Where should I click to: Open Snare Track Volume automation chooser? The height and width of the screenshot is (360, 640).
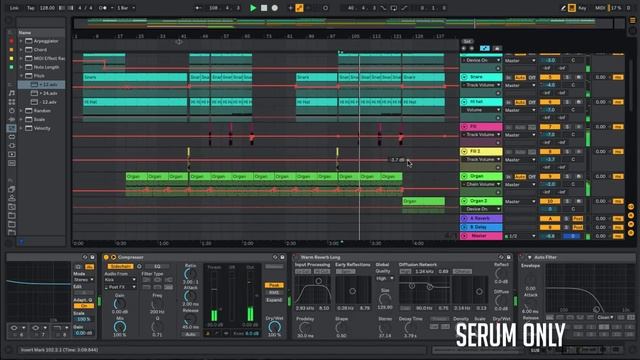point(481,85)
